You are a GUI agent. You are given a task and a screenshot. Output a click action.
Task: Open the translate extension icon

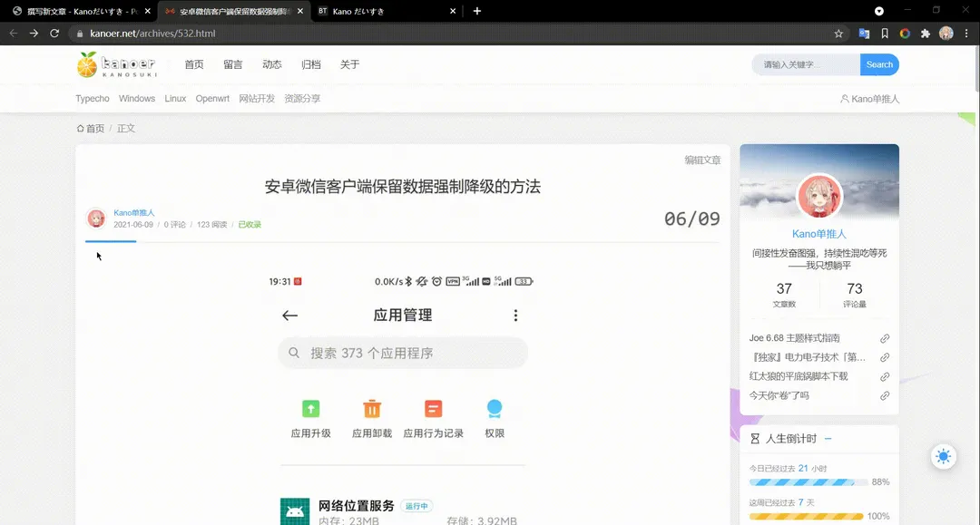point(864,34)
